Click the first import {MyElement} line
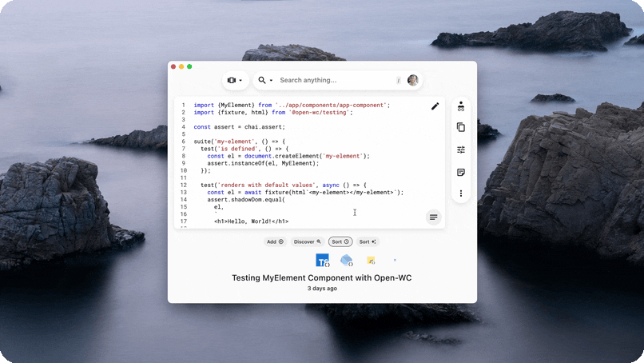This screenshot has width=644, height=363. pos(292,106)
